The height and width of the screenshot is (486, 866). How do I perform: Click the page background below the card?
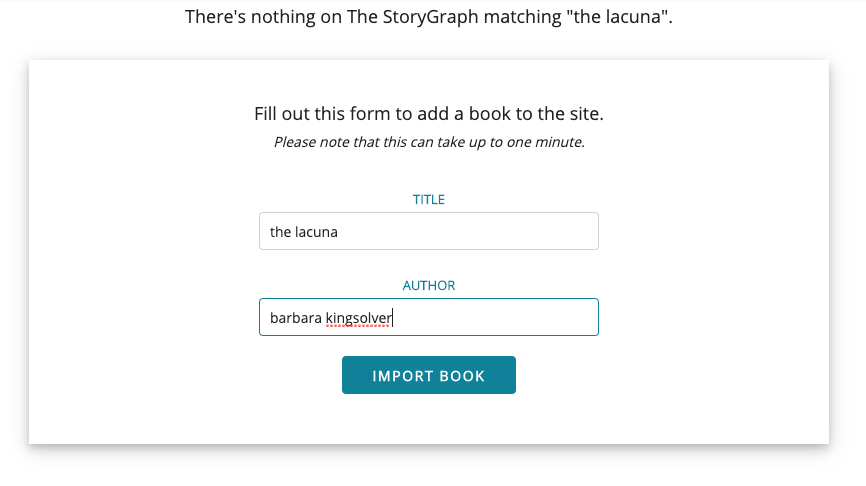pos(429,467)
